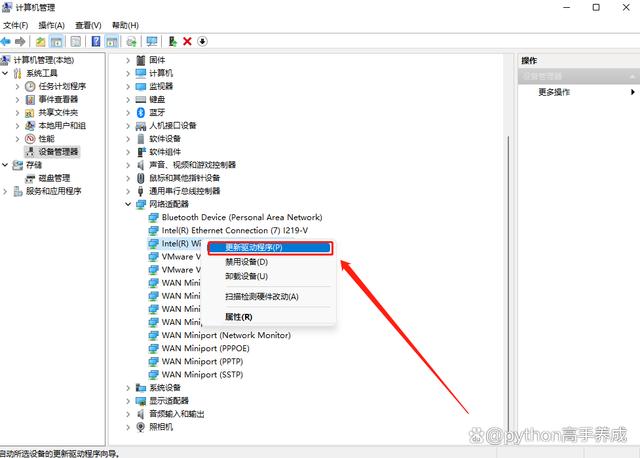Click the printer-like icon with green arrow
The image size is (640, 458).
(131, 41)
